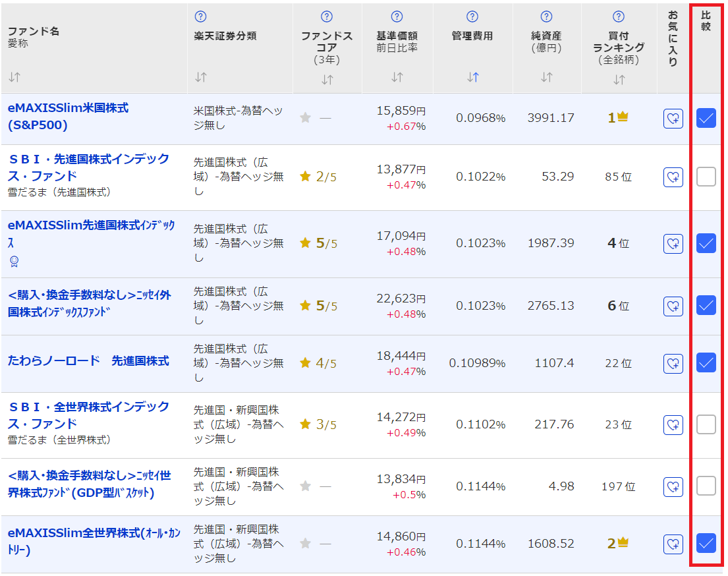Click the 22,623円 price cell
This screenshot has width=728, height=576.
pos(401,299)
